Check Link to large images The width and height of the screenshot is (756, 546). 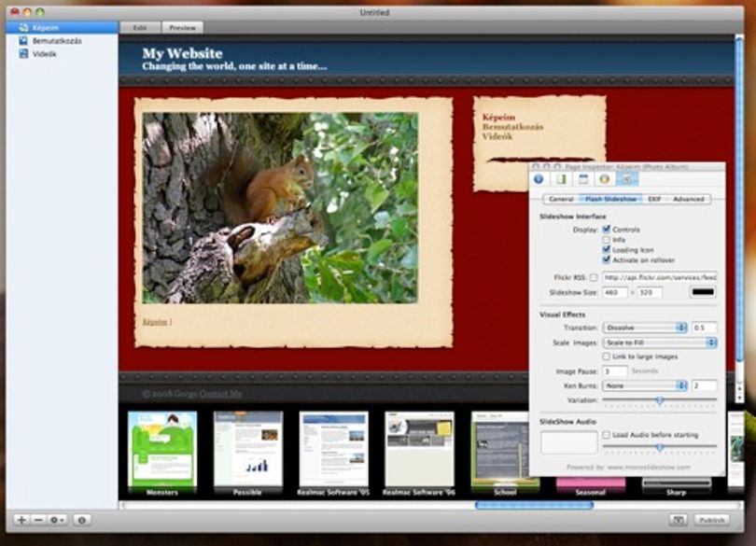pyautogui.click(x=607, y=357)
